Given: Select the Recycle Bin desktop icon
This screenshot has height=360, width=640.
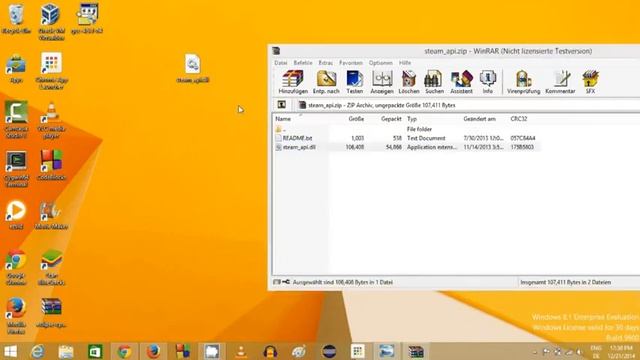Looking at the screenshot, I should [x=16, y=20].
